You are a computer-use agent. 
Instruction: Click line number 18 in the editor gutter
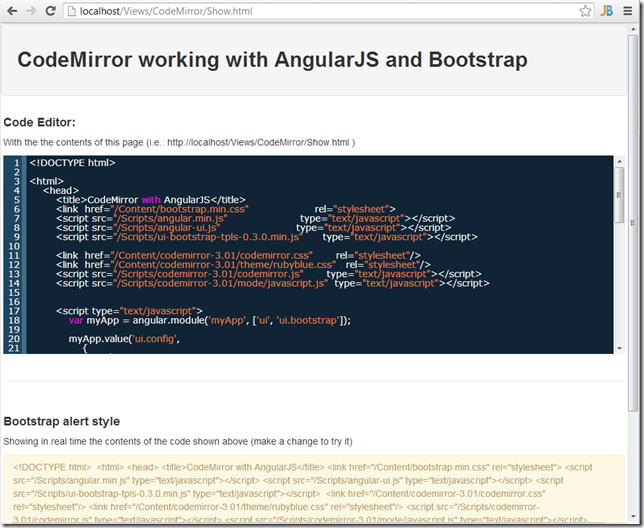point(15,320)
